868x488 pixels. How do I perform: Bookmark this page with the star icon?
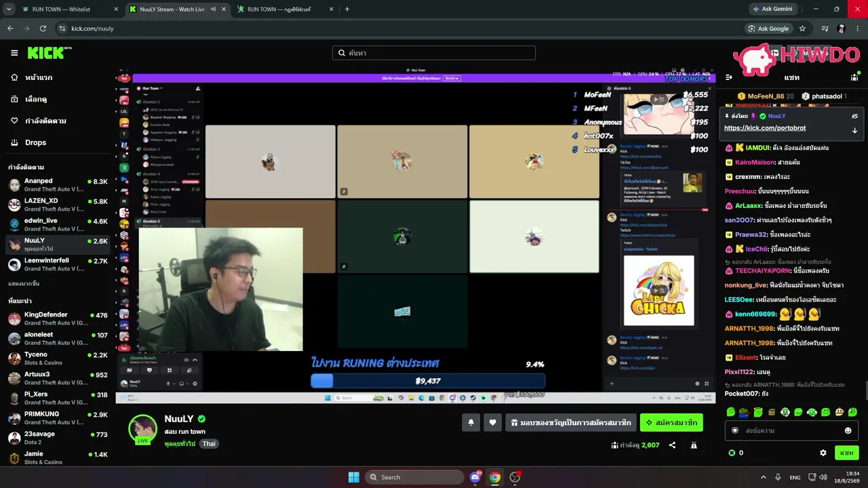point(802,28)
